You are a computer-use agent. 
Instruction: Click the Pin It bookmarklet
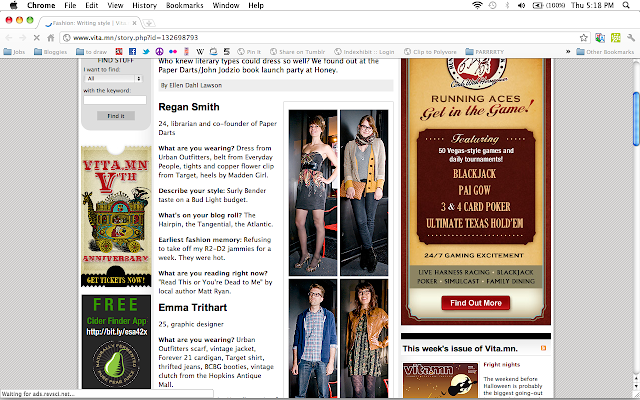click(x=249, y=52)
